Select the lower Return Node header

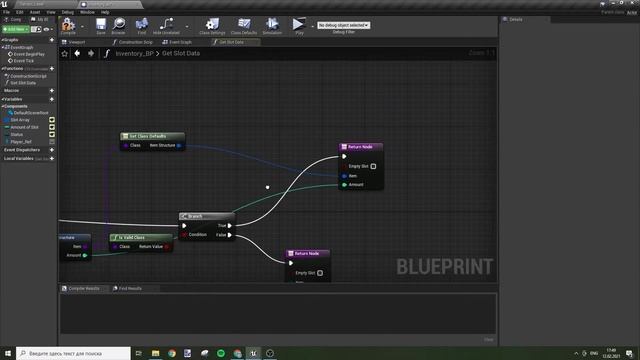pos(308,253)
